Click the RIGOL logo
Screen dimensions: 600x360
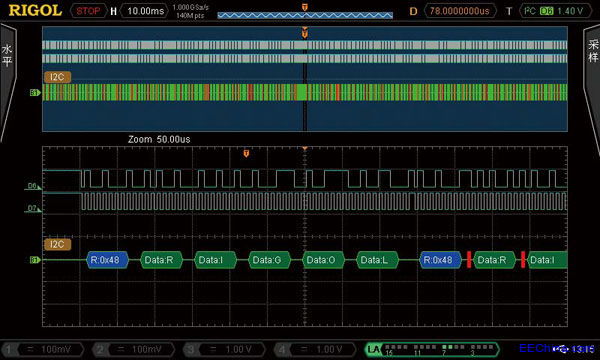[35, 10]
